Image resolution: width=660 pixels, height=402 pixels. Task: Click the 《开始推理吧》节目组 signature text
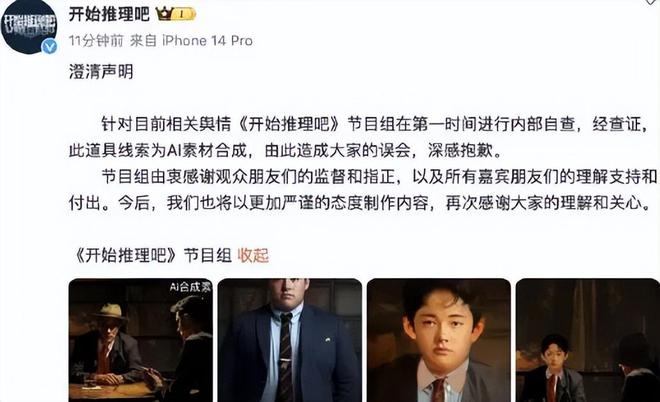[151, 256]
